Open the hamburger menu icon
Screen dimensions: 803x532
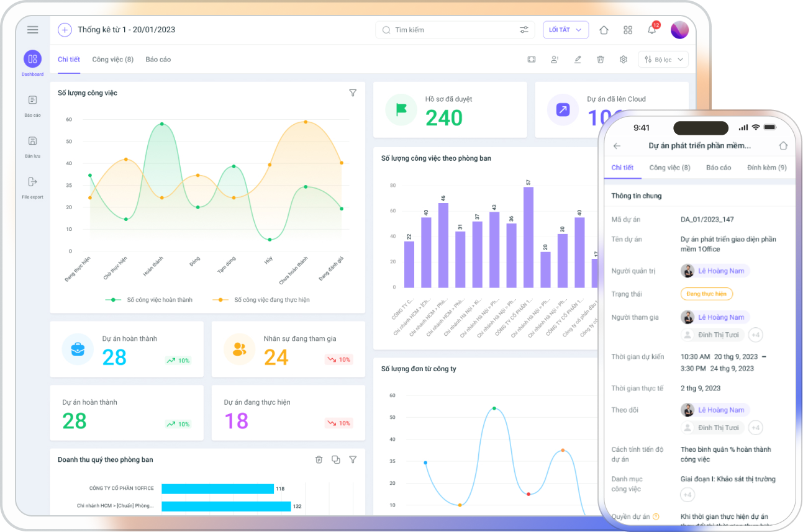(x=33, y=30)
